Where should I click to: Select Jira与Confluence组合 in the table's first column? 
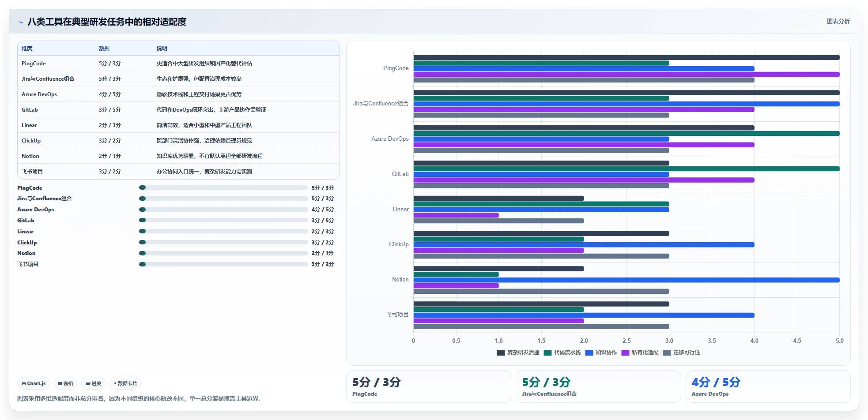point(48,79)
